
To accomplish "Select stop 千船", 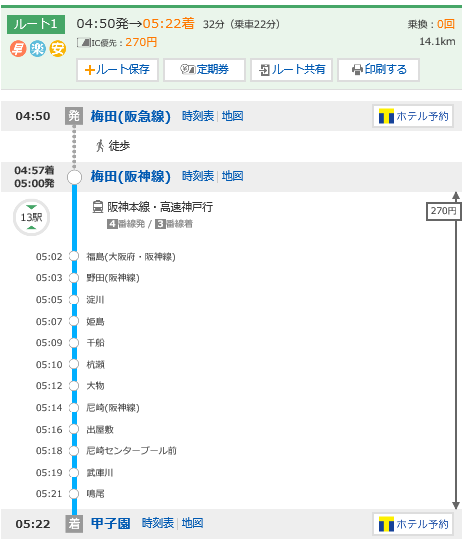I will click(x=95, y=343).
